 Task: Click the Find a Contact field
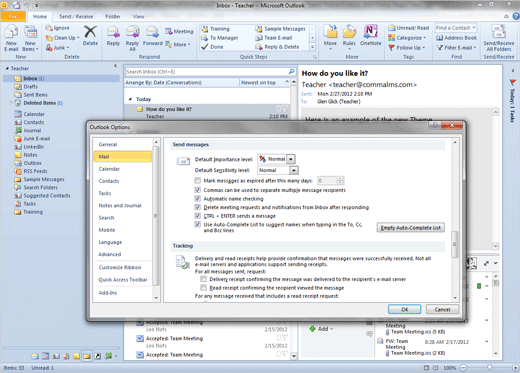pos(456,28)
